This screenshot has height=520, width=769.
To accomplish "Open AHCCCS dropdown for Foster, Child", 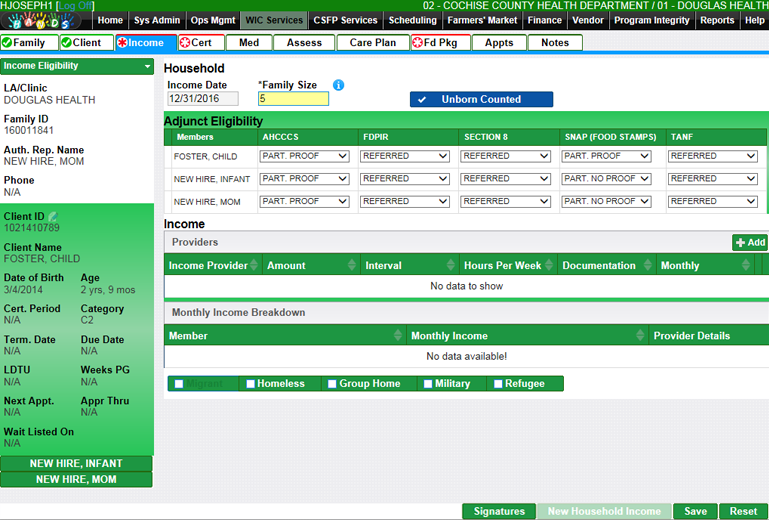I will point(304,156).
